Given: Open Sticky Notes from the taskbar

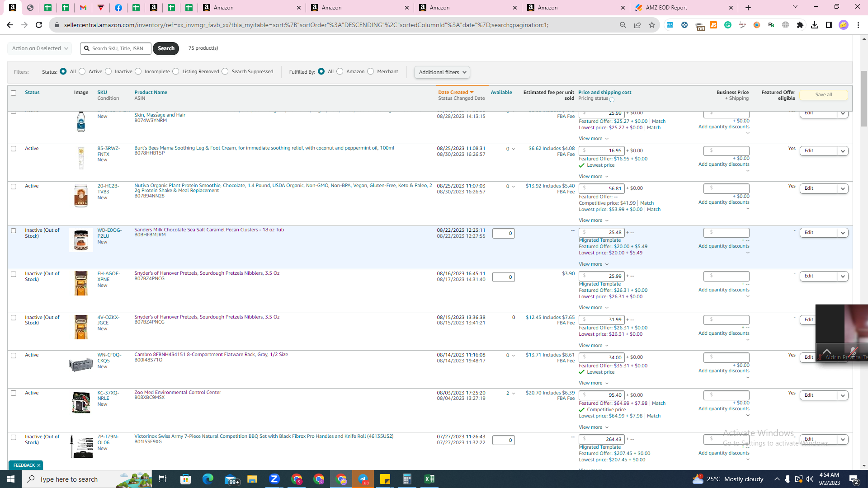Looking at the screenshot, I should click(x=385, y=479).
